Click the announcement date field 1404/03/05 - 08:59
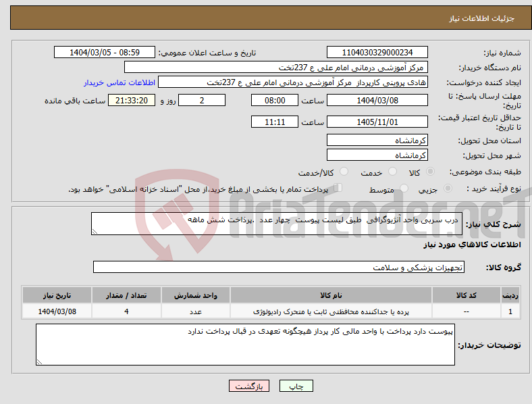 105,52
